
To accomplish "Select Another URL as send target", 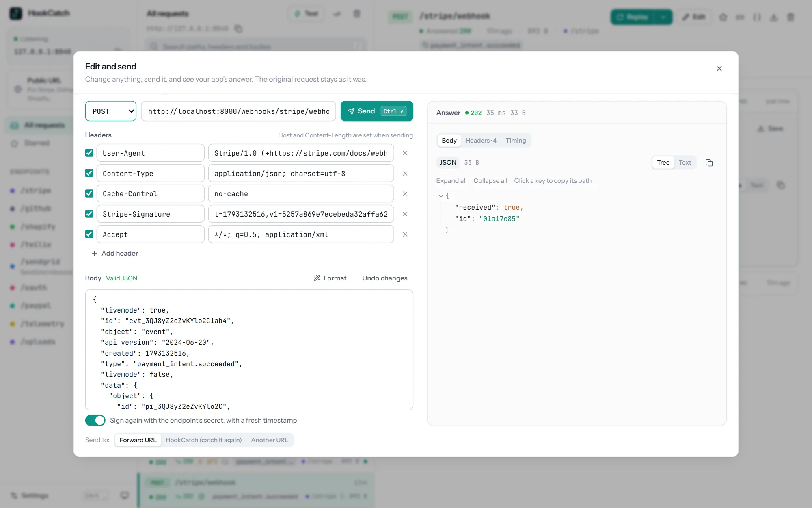I will click(x=270, y=440).
